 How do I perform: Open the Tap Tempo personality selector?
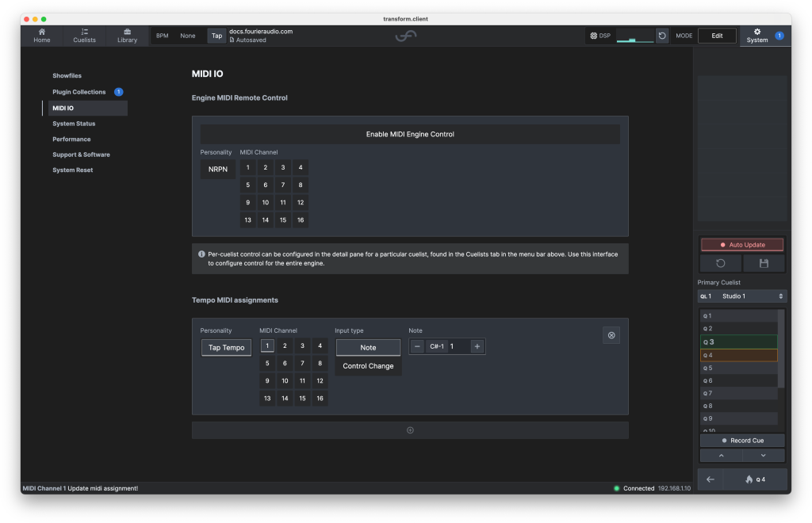coord(226,347)
